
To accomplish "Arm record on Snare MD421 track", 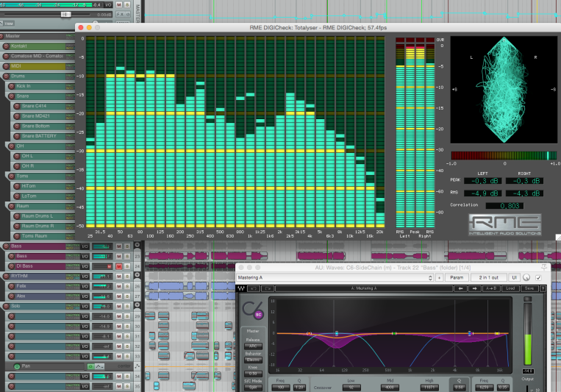I will [x=17, y=116].
